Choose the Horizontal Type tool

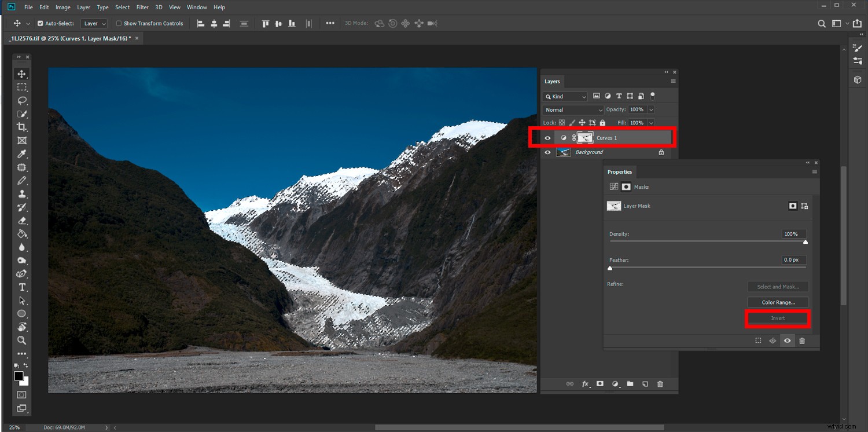pos(22,287)
